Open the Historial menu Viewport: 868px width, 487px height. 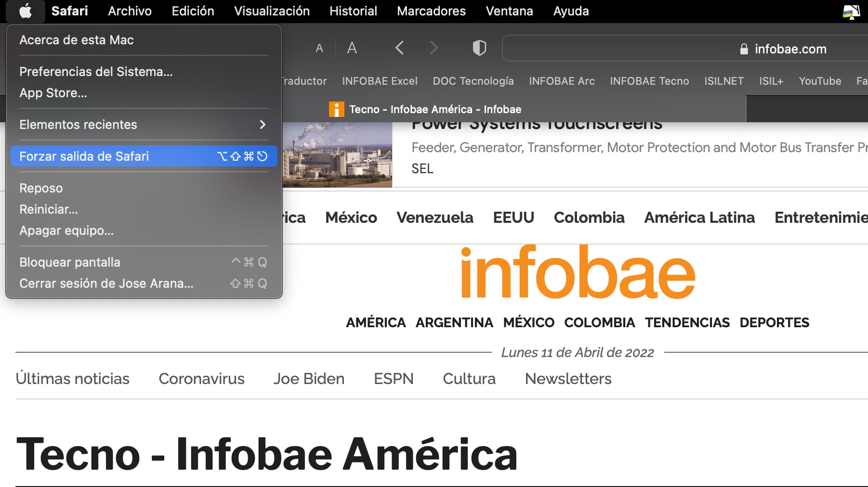point(353,11)
